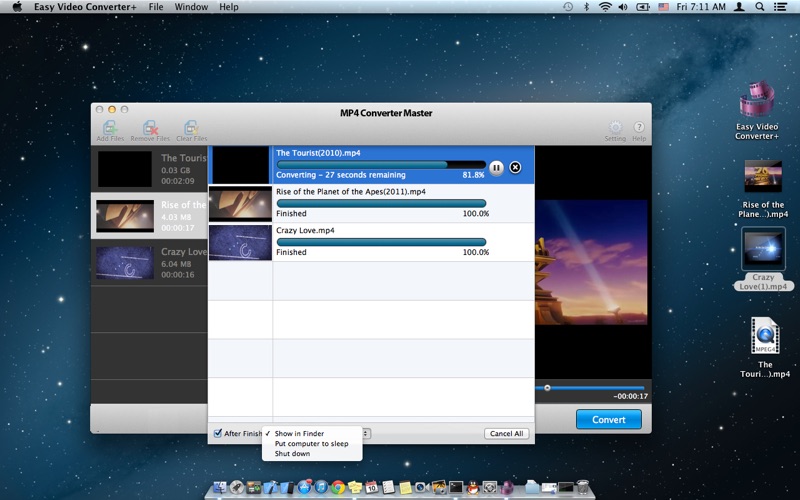Click Rise of the Plane...mp4 desktop file
800x500 pixels.
763,189
